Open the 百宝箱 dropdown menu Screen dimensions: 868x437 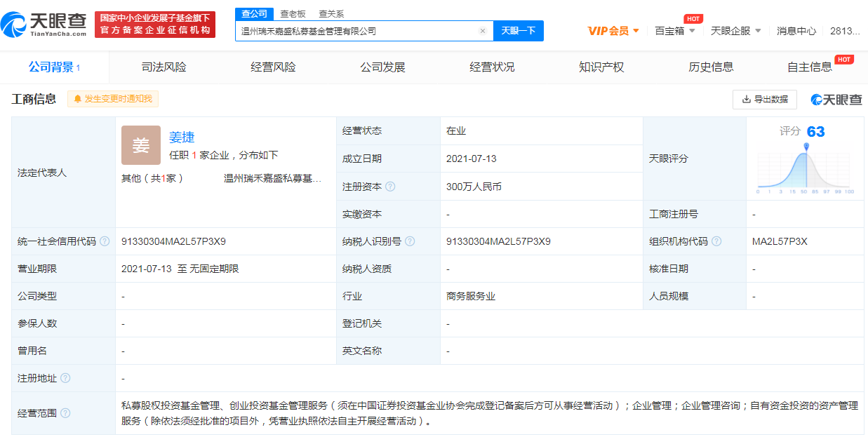coord(674,31)
